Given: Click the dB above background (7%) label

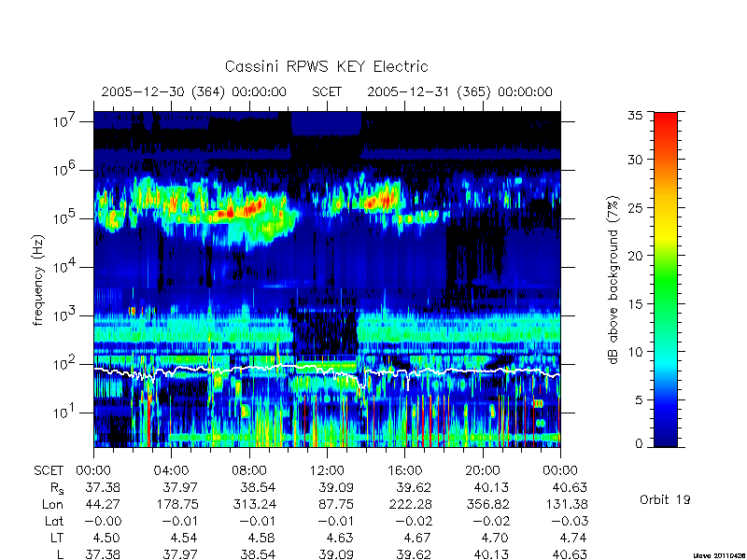Looking at the screenshot, I should (613, 280).
